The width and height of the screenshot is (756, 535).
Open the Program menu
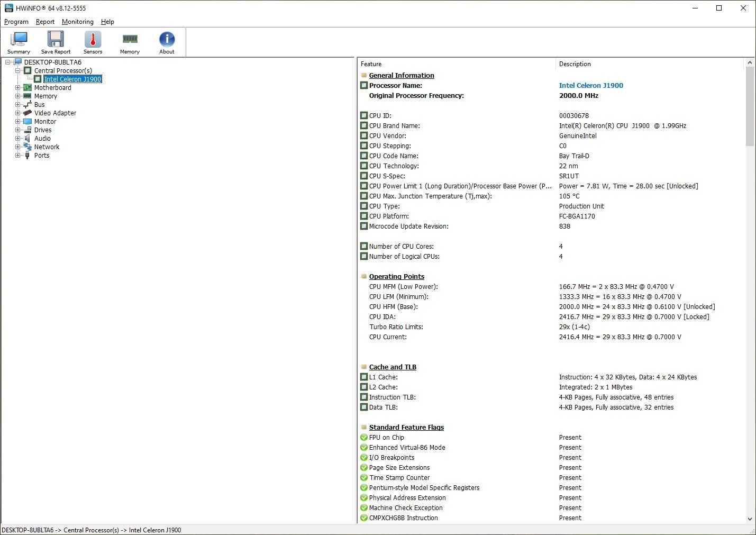click(16, 22)
